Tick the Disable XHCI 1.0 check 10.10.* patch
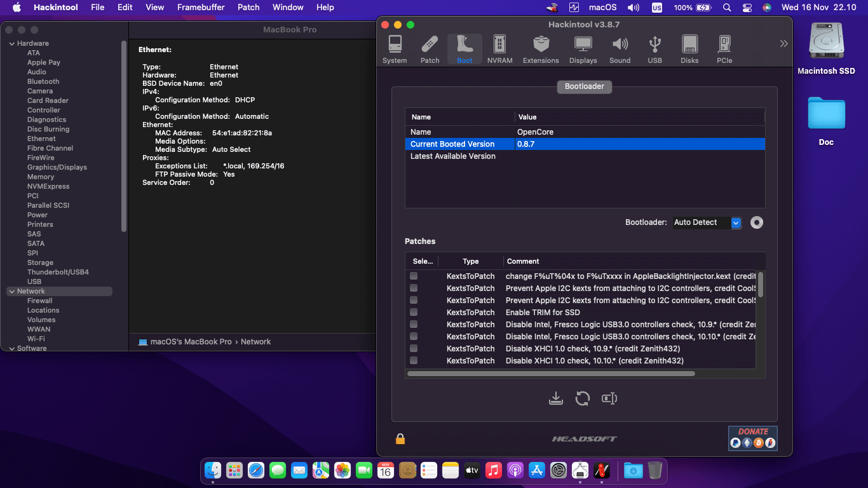Viewport: 868px width, 488px height. 414,360
